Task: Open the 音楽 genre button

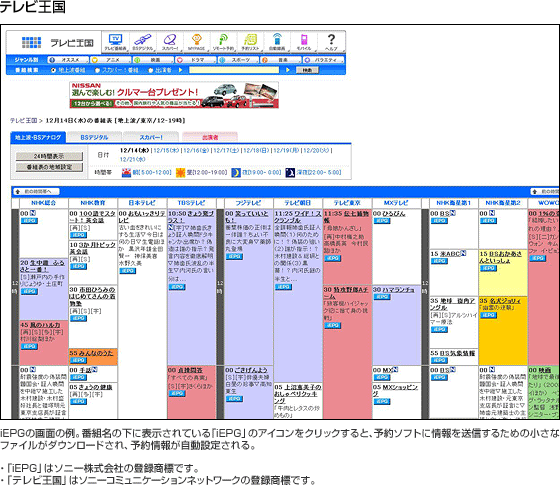Action: [x=281, y=60]
